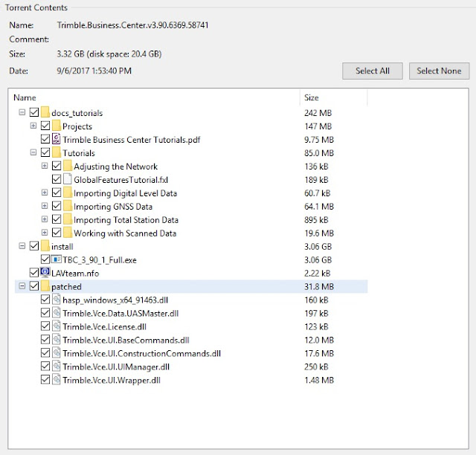Screen dimensions: 476x455
Task: Select the Trimble.Vce.UI.Wrapper.dll file name
Action: (112, 381)
